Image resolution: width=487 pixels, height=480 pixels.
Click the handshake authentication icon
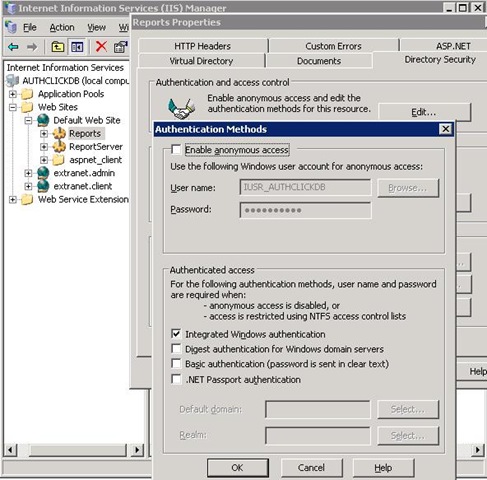pyautogui.click(x=181, y=109)
